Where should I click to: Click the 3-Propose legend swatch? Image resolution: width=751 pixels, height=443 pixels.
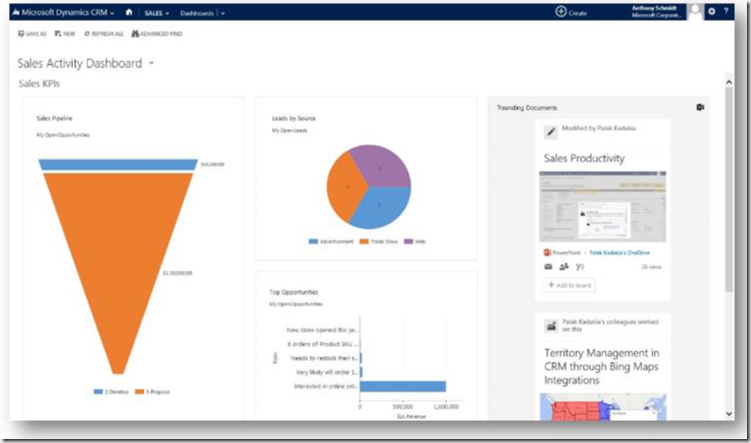coord(139,392)
